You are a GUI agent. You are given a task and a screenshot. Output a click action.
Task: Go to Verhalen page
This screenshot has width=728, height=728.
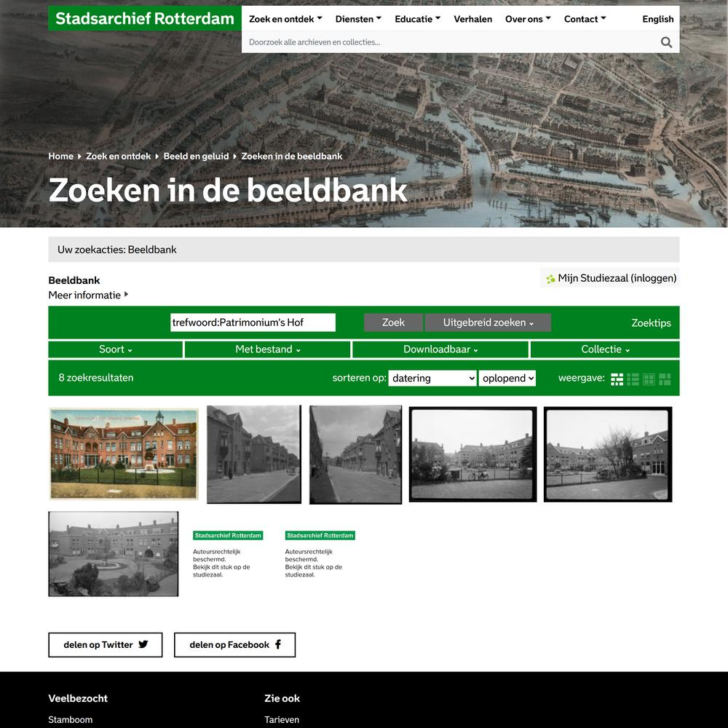pyautogui.click(x=472, y=19)
